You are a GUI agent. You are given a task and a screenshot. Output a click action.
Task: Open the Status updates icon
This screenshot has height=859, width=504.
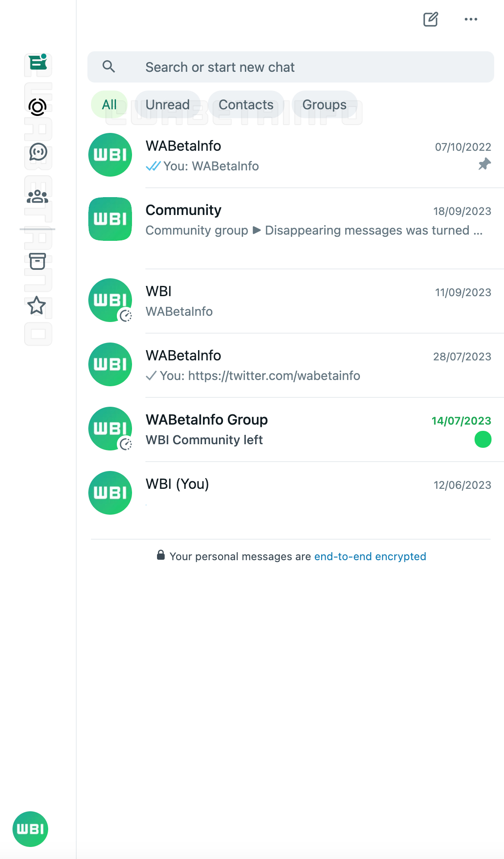pos(37,107)
